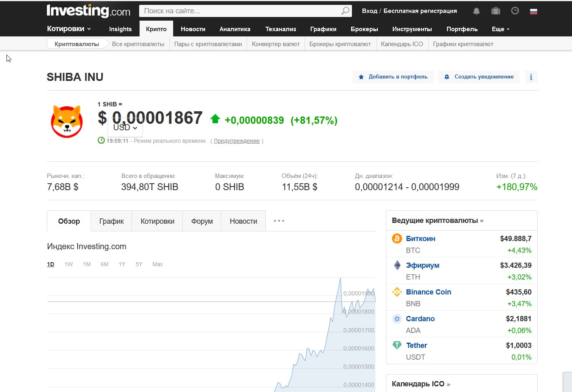Expand the Котировки menu
Image resolution: width=572 pixels, height=392 pixels.
tap(69, 29)
